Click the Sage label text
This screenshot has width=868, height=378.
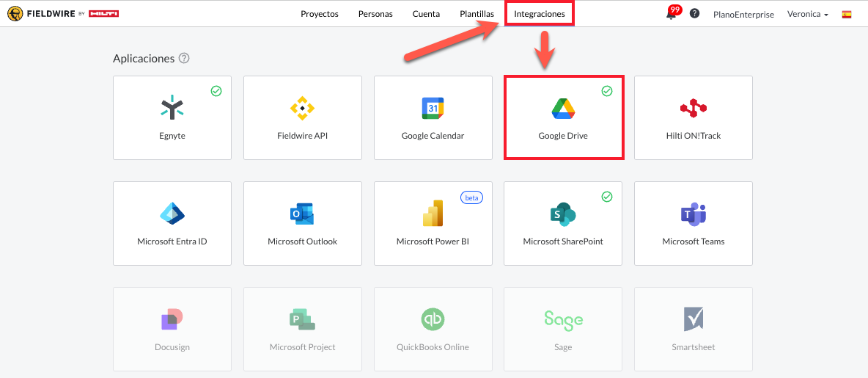tap(563, 347)
